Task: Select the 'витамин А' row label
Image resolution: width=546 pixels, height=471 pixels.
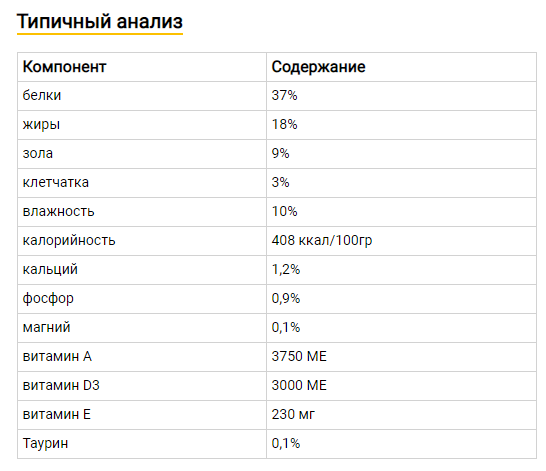Action: click(x=57, y=356)
